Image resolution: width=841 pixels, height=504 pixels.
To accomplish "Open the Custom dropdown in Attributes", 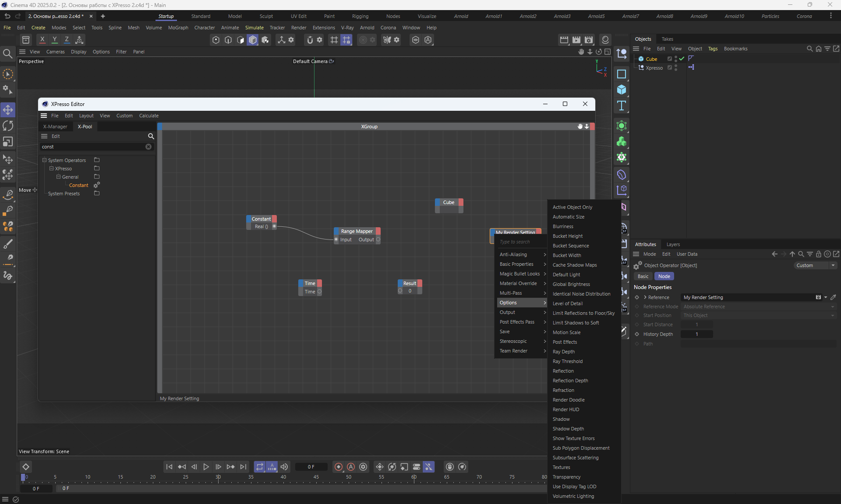I will [x=815, y=265].
